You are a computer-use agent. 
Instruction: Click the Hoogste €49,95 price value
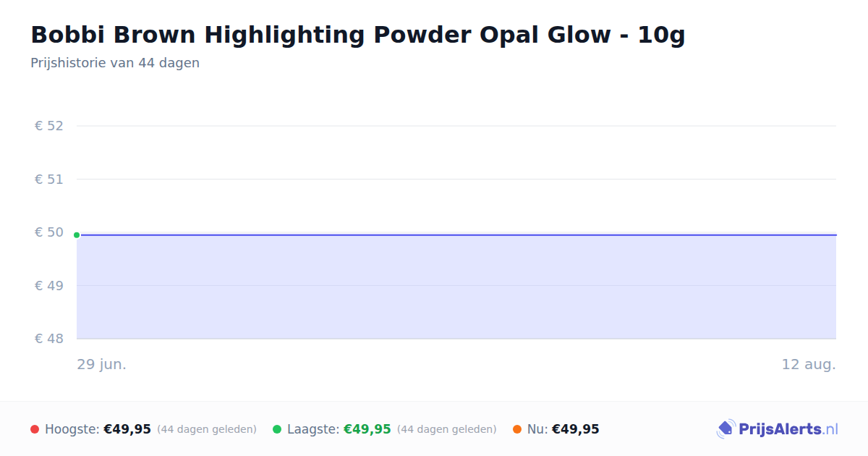tap(127, 429)
